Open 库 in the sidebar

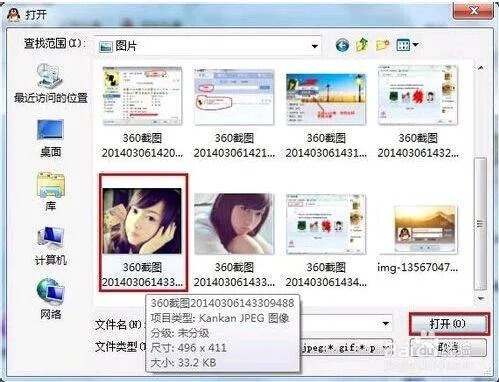(x=50, y=191)
